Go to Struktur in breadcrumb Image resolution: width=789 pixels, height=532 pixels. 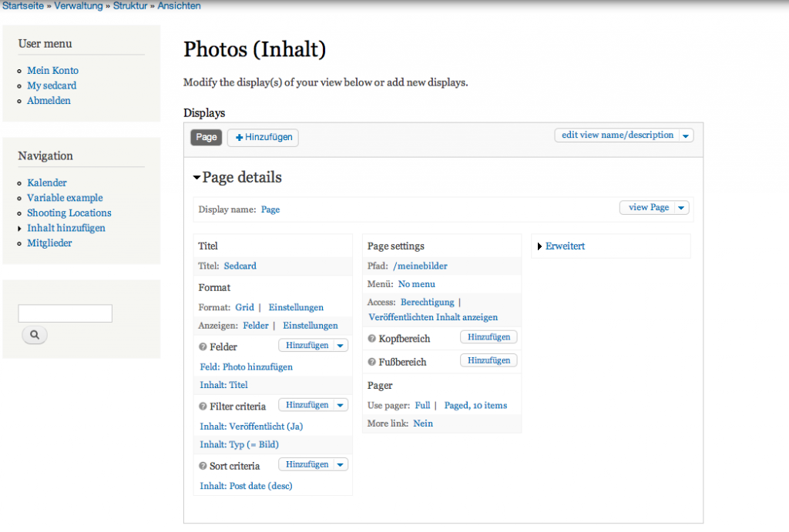(130, 6)
